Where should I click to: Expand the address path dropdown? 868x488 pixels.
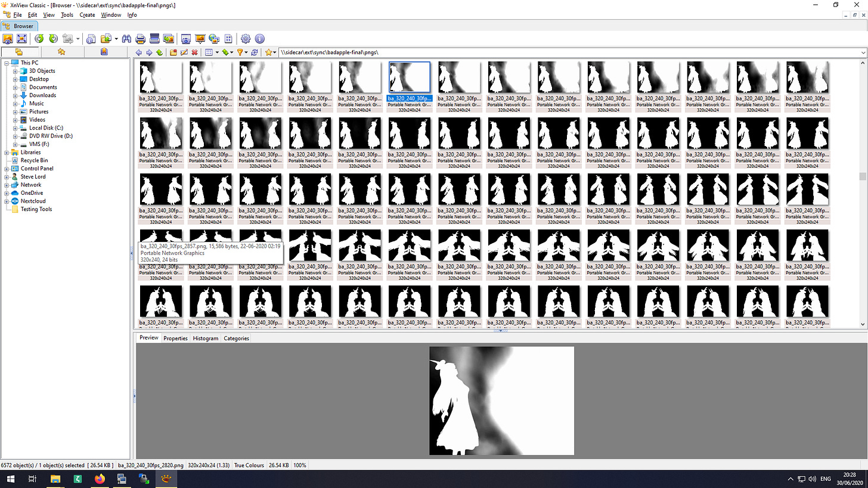(863, 52)
